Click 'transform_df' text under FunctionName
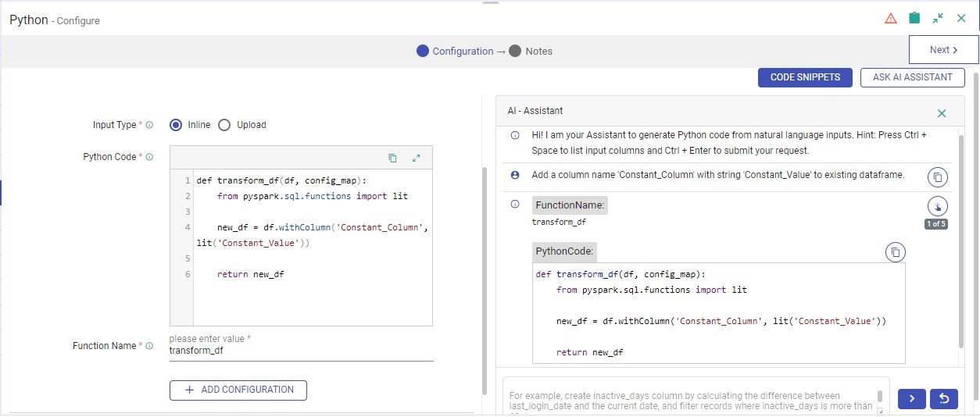Image resolution: width=980 pixels, height=417 pixels. click(x=559, y=222)
